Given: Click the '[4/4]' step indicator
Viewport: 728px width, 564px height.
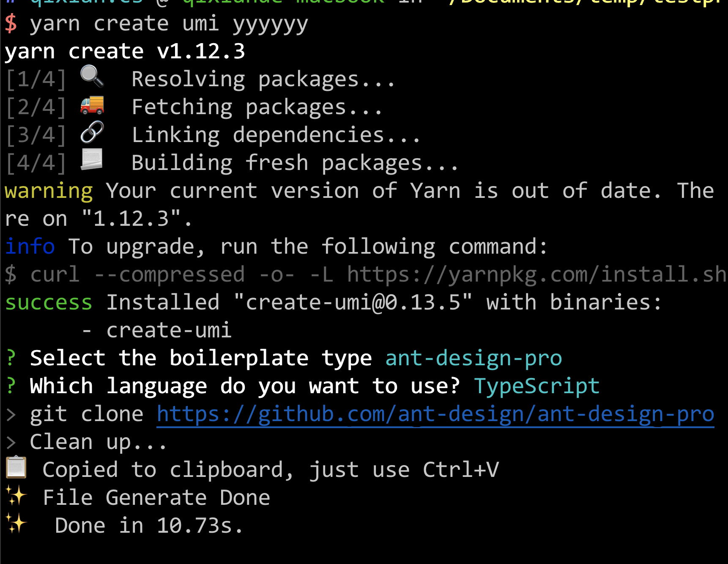Looking at the screenshot, I should click(36, 163).
